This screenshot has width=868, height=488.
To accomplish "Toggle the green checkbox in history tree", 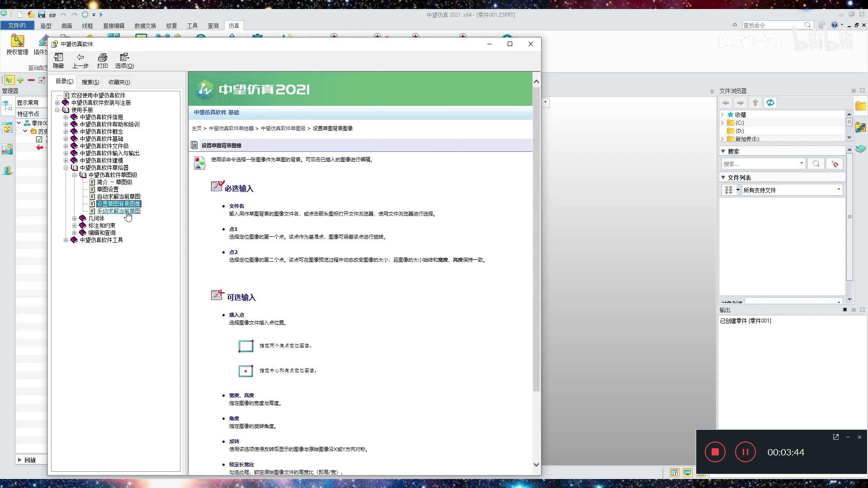I will [39, 139].
